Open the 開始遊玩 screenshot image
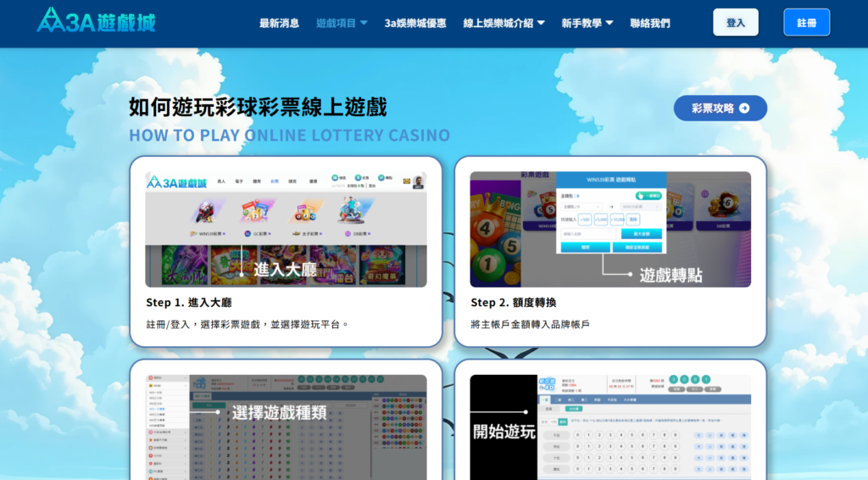 pos(610,427)
